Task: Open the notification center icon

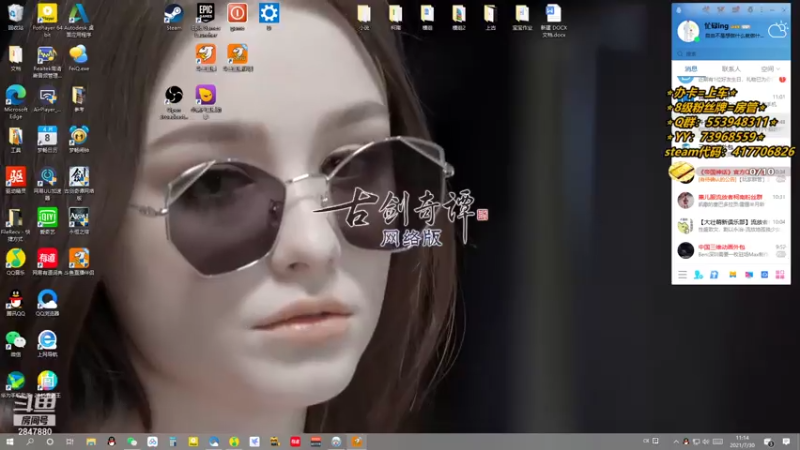Action: 786,441
